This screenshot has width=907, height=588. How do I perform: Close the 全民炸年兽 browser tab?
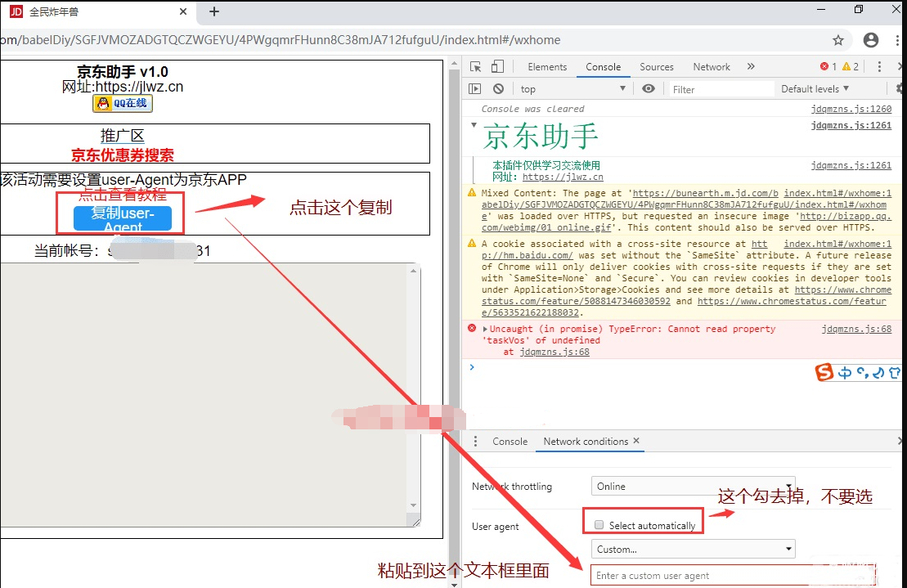tap(182, 11)
